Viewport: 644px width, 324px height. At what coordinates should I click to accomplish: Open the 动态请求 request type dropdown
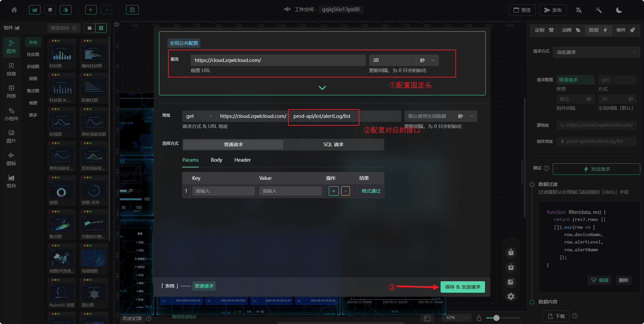click(596, 52)
